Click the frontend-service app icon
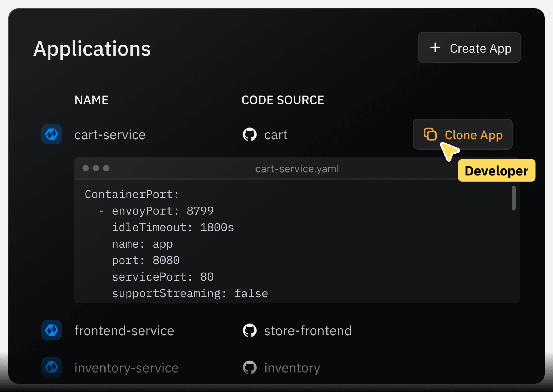The image size is (553, 392). (x=52, y=330)
